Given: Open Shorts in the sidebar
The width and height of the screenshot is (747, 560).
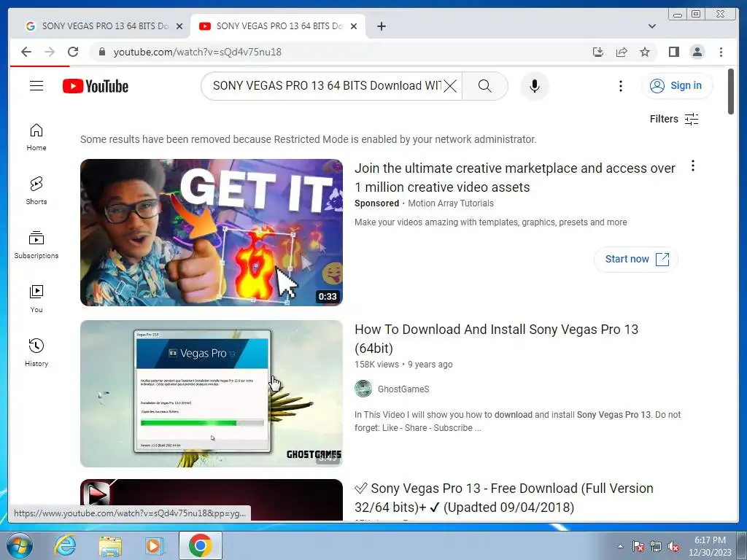Looking at the screenshot, I should (x=36, y=191).
